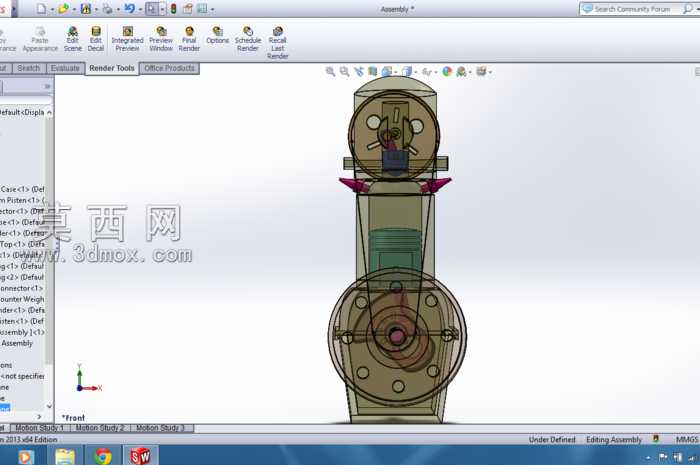Click the Rebuild traffic light icon
This screenshot has height=465, width=700.
[x=174, y=8]
